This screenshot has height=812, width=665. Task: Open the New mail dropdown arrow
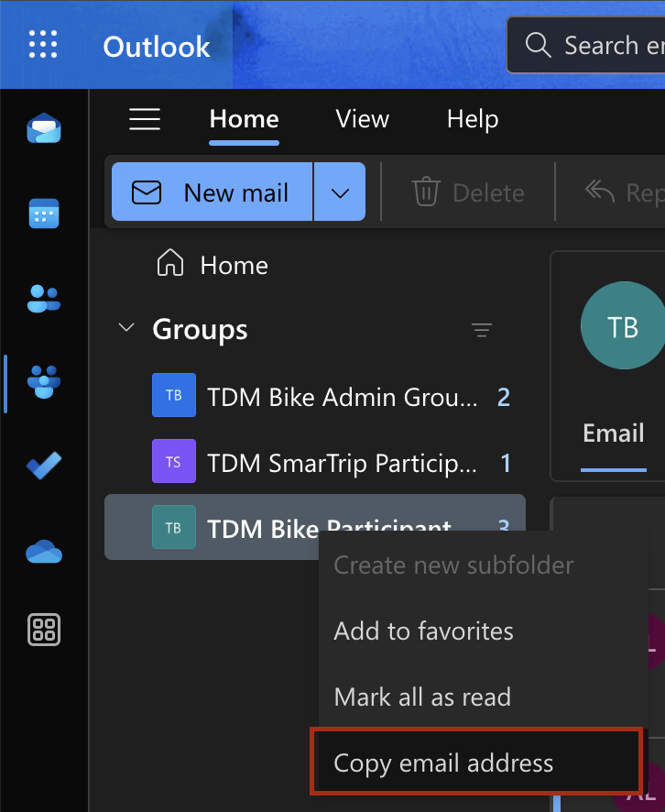point(340,192)
